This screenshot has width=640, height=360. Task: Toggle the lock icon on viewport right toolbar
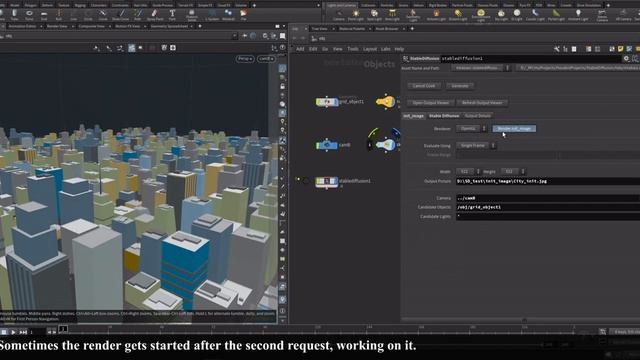(x=282, y=87)
